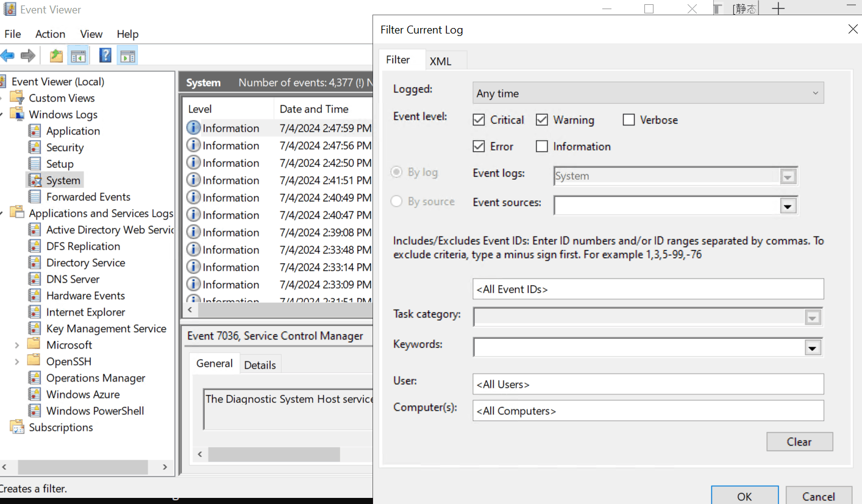Click the Information icon on the top event row
The image size is (862, 504).
click(x=193, y=127)
